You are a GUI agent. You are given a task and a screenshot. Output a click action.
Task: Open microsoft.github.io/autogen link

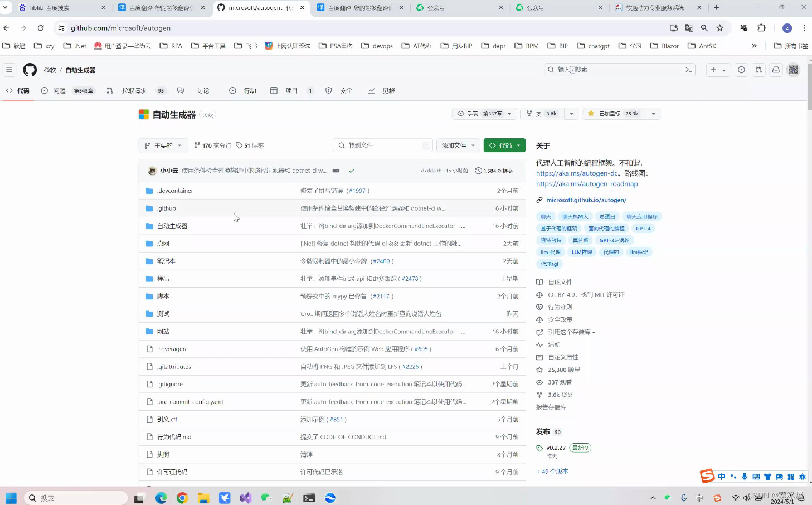pos(586,200)
